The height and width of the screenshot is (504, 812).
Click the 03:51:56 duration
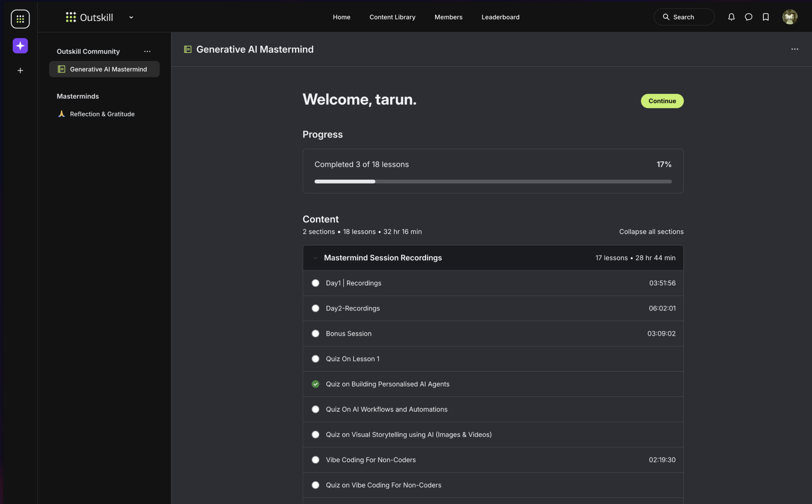coord(662,283)
